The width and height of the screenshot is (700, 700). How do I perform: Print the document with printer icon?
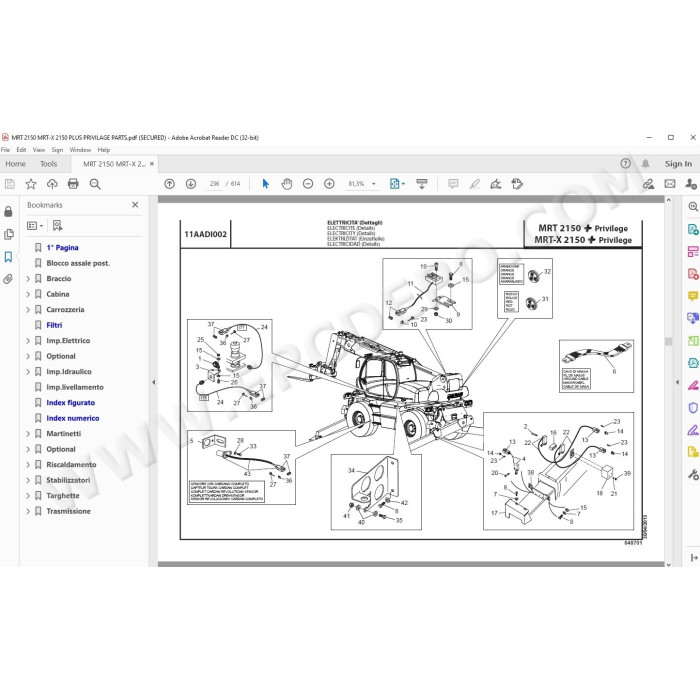(x=73, y=184)
